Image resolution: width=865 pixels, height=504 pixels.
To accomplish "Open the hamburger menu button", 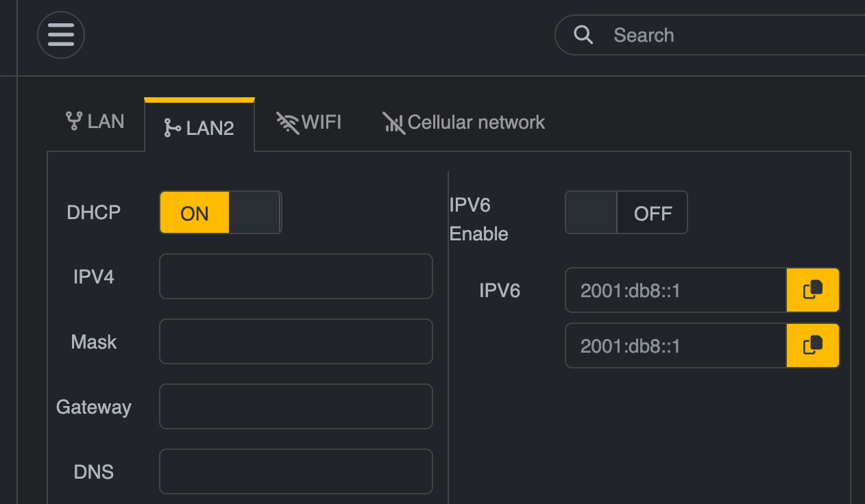I will click(x=61, y=35).
